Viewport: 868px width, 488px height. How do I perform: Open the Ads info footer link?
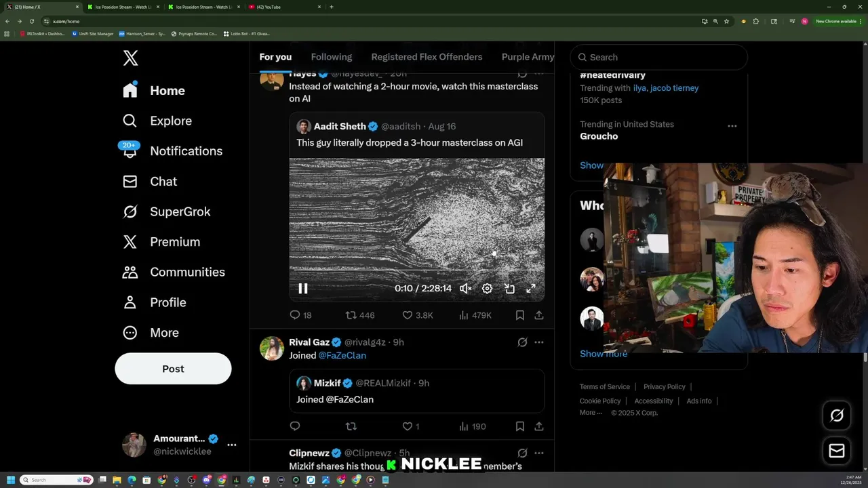click(x=699, y=401)
